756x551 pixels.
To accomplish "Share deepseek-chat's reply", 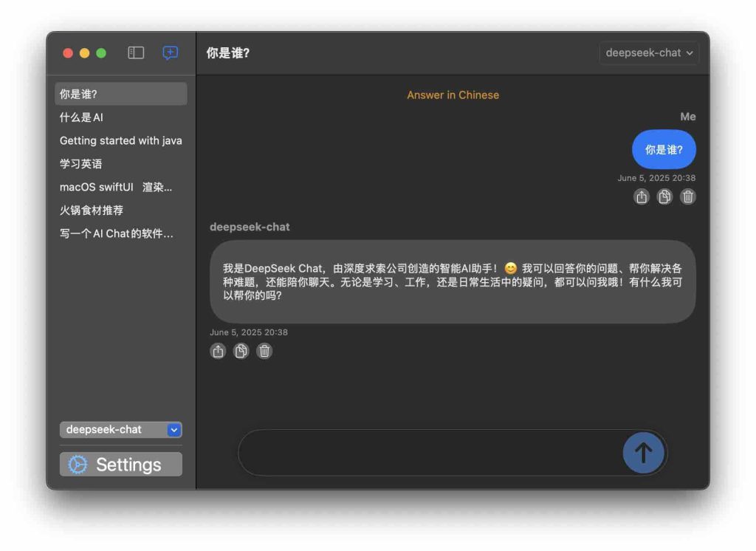I will tap(217, 351).
